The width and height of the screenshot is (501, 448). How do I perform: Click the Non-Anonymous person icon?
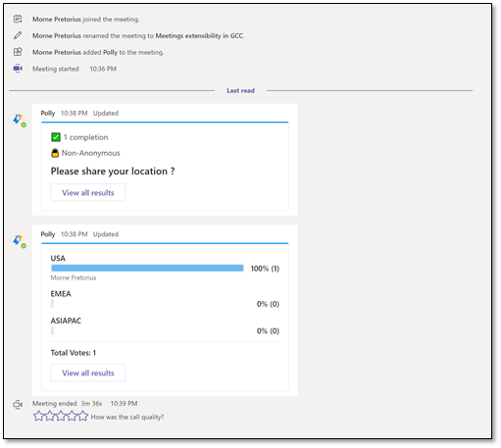55,153
